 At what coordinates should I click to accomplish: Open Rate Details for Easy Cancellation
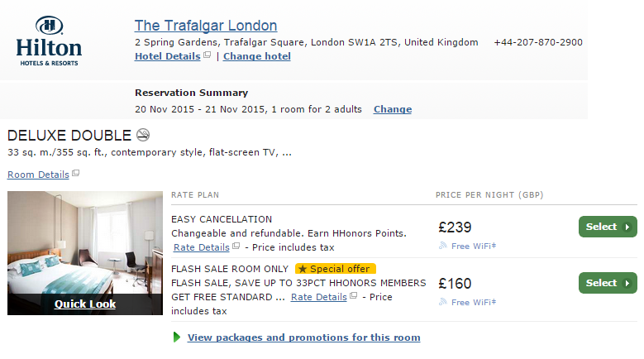[201, 247]
